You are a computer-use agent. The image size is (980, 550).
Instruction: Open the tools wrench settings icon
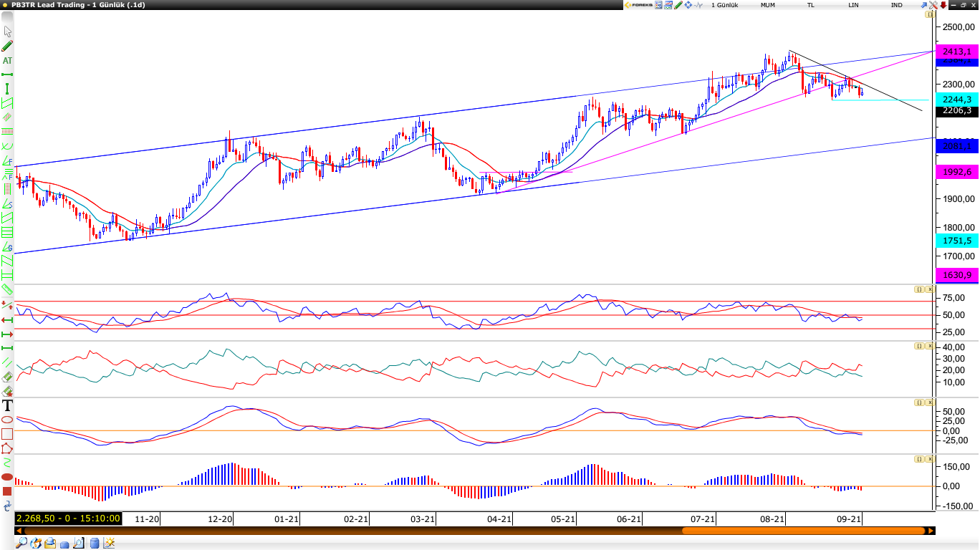point(933,5)
